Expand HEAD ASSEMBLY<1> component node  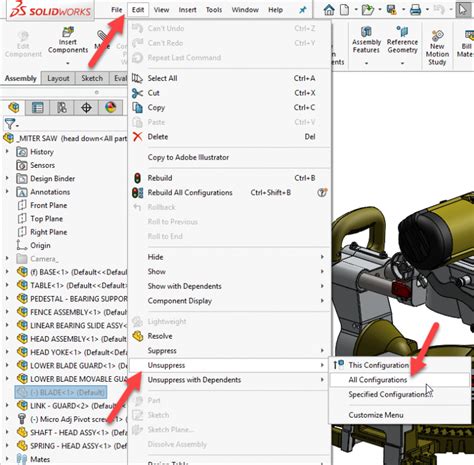click(7, 339)
